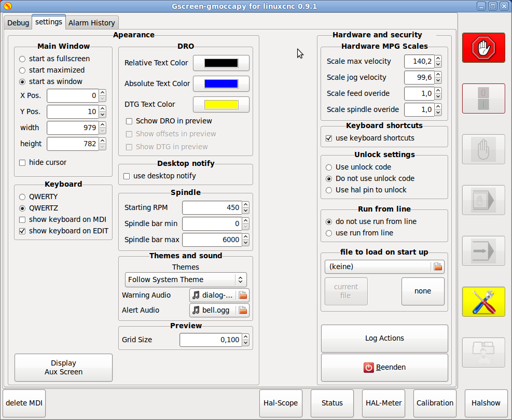Click the red emergency stop hand icon
Image resolution: width=512 pixels, height=420 pixels.
pyautogui.click(x=483, y=48)
